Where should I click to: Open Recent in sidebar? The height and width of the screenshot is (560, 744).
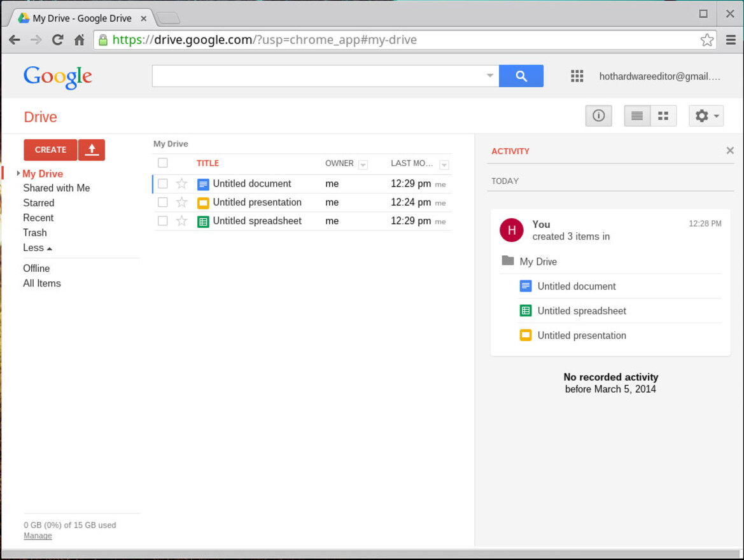38,218
